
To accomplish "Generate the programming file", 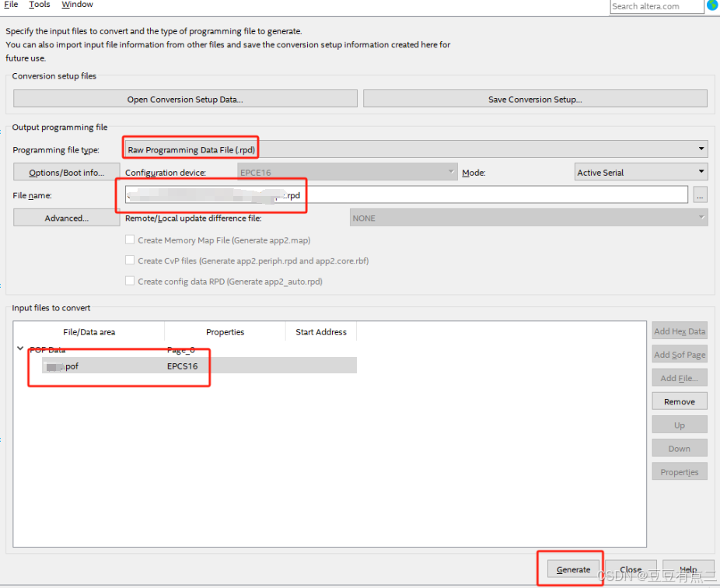I will coord(573,569).
